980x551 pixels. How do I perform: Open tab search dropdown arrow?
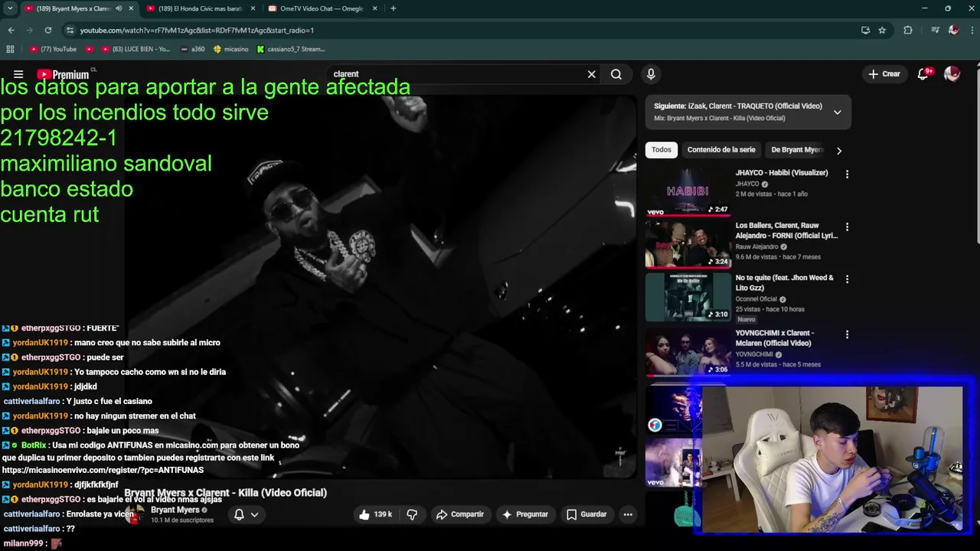(10, 8)
